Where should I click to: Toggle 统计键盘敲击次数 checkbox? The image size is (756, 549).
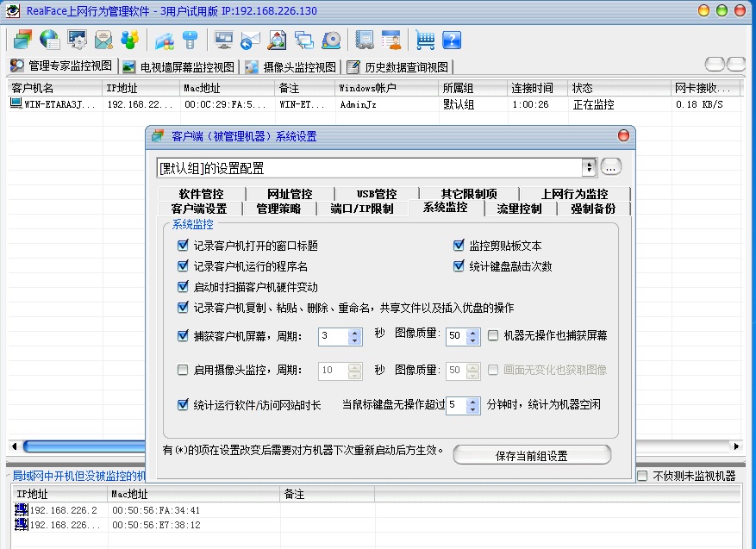tap(459, 265)
